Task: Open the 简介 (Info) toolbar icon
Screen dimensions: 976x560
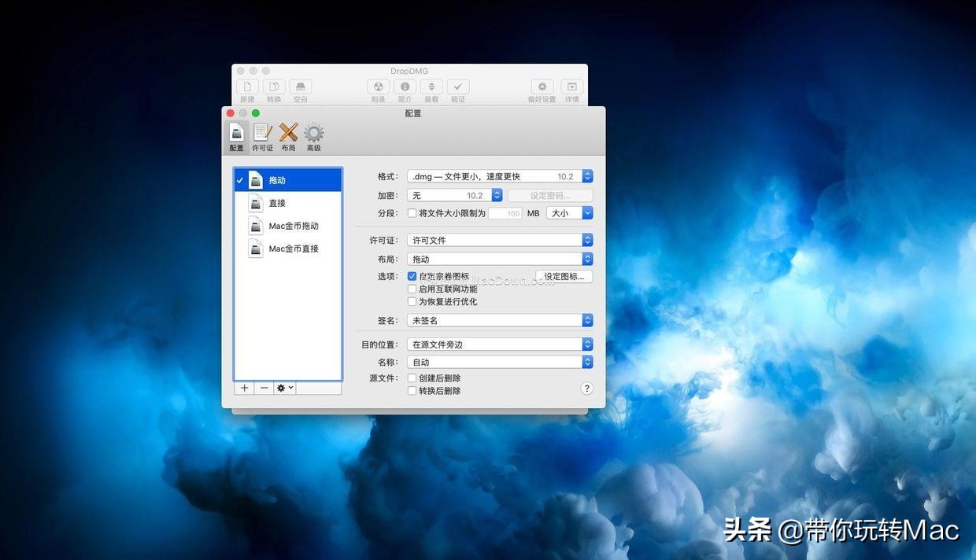Action: pyautogui.click(x=405, y=87)
